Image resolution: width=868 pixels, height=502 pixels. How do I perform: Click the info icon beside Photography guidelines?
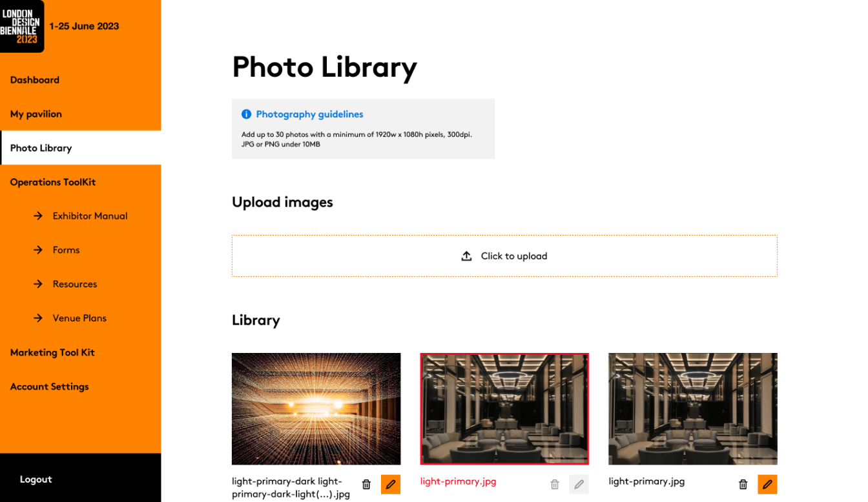click(246, 114)
